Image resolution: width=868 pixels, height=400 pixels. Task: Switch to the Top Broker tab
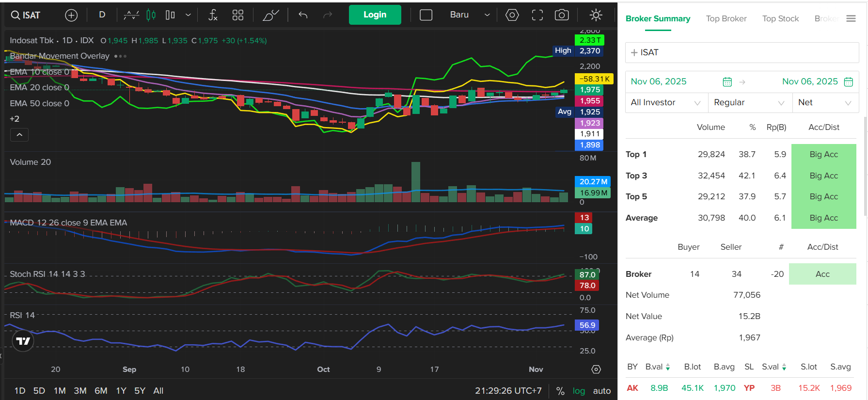[x=726, y=19]
